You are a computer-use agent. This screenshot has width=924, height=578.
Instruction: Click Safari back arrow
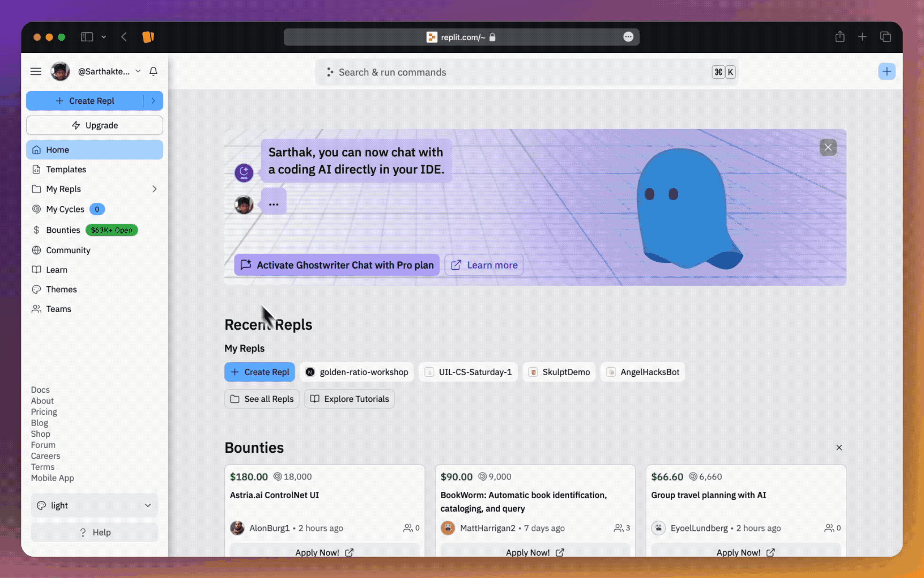point(124,37)
